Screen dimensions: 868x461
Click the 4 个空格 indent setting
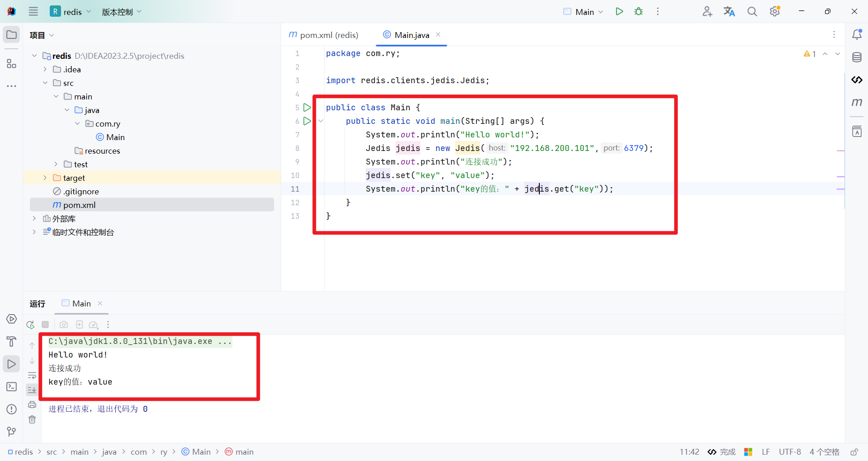824,452
